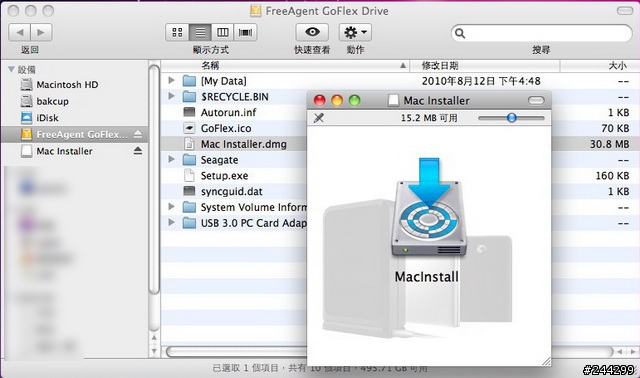Expand the USB 3.0 PC Card Adapter folder
Viewport: 640px width, 378px height.
171,222
